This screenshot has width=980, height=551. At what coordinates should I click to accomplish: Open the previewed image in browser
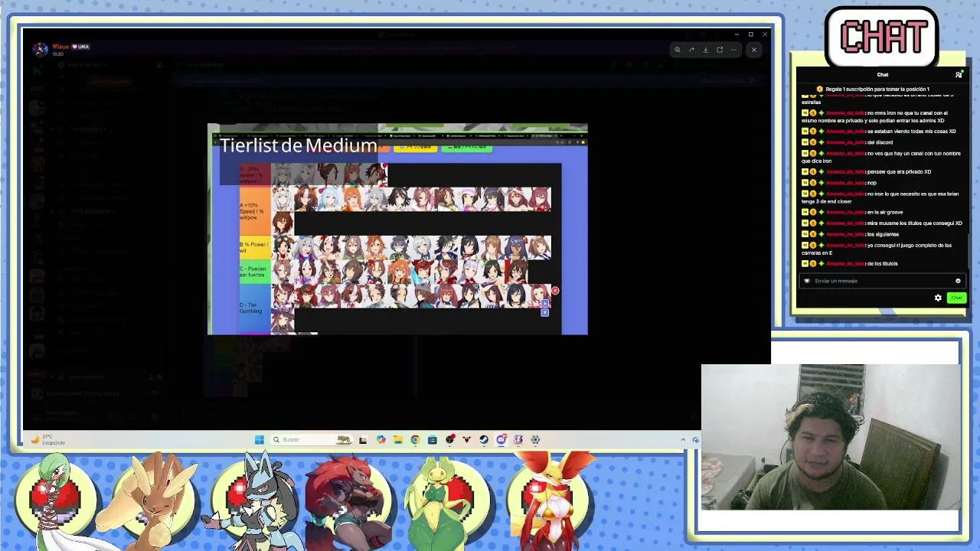coord(720,50)
